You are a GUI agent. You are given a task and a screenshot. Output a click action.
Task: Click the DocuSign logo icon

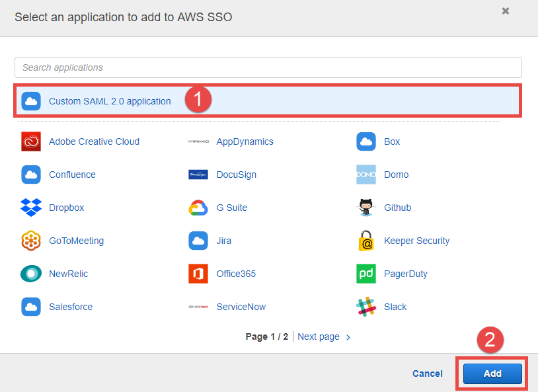[x=198, y=175]
